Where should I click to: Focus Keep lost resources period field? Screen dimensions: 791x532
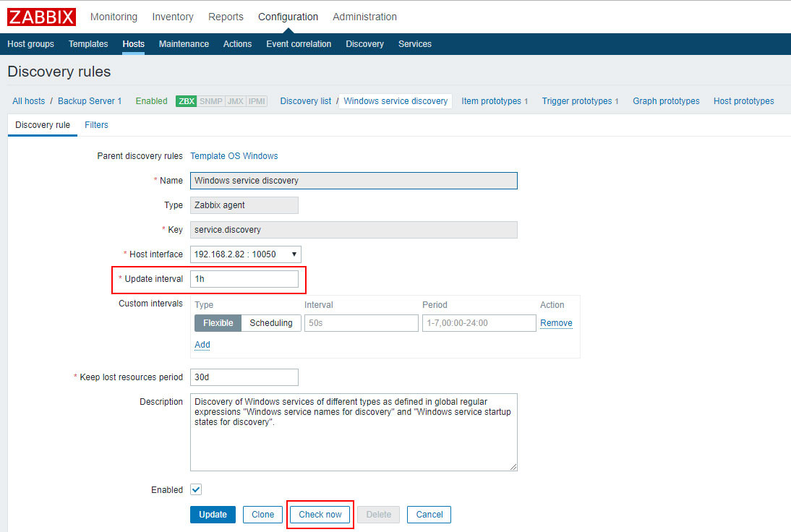tap(244, 377)
